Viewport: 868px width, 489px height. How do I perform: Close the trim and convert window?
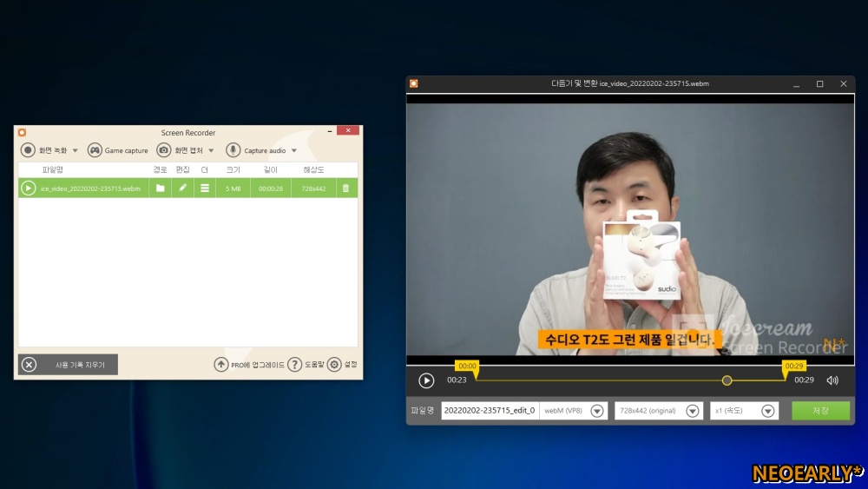pyautogui.click(x=844, y=84)
